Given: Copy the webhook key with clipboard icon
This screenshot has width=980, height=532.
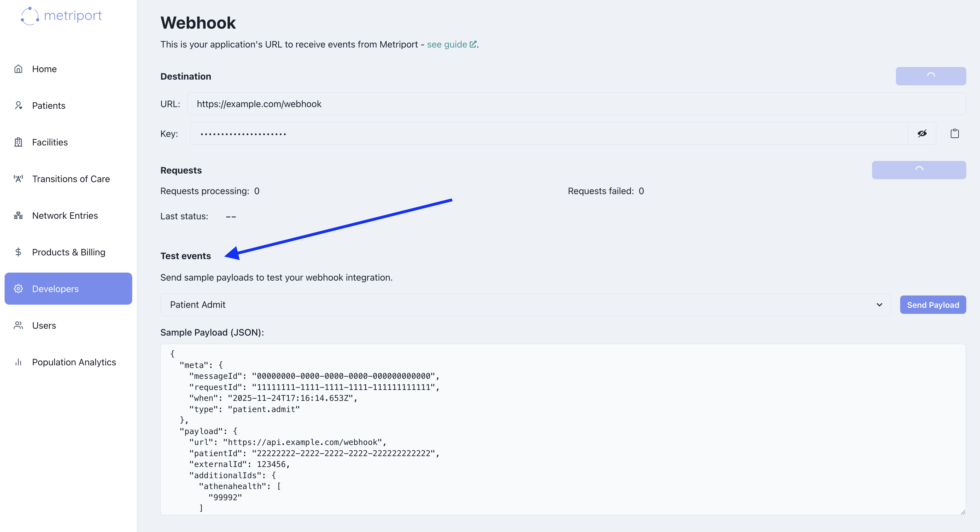Looking at the screenshot, I should [x=955, y=133].
